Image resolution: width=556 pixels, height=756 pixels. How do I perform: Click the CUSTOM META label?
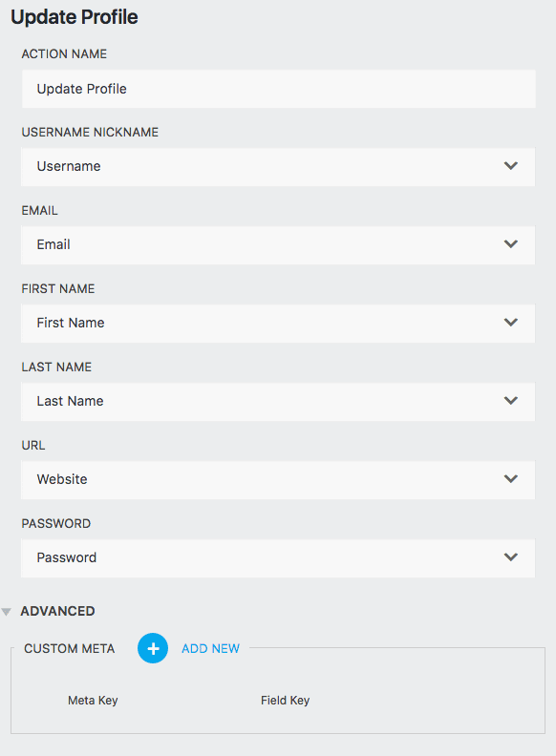tap(70, 648)
